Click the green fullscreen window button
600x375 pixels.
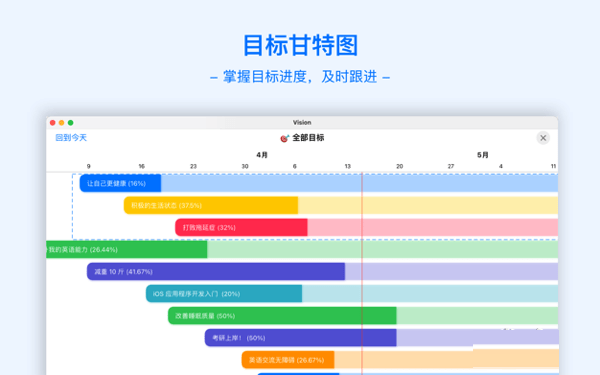click(70, 123)
